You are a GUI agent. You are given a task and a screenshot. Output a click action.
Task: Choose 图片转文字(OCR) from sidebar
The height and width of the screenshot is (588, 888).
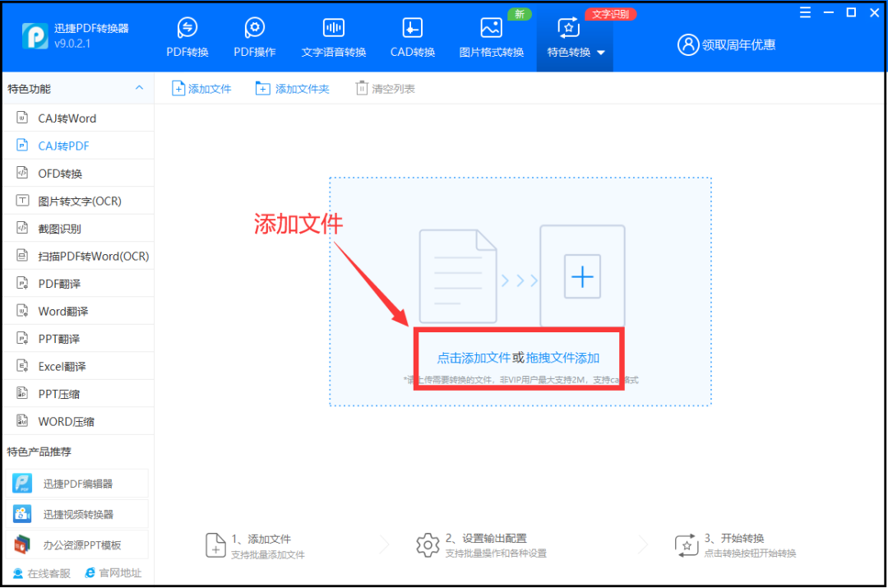point(79,201)
